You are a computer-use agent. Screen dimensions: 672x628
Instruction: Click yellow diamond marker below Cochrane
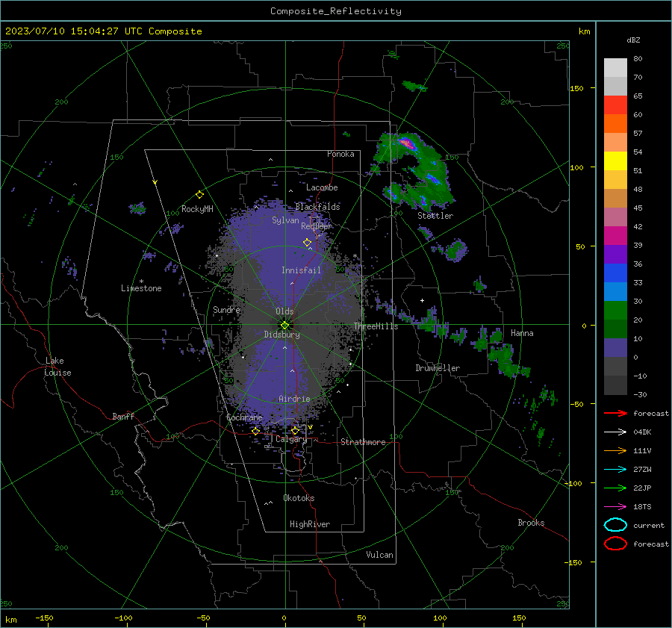tap(255, 431)
